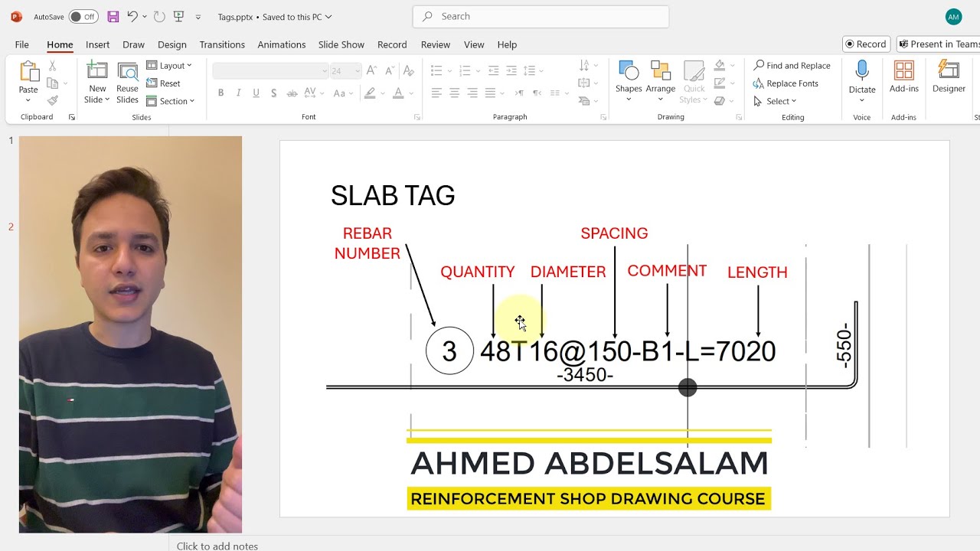Open Find and Replace
This screenshot has height=551, width=980.
tap(792, 66)
